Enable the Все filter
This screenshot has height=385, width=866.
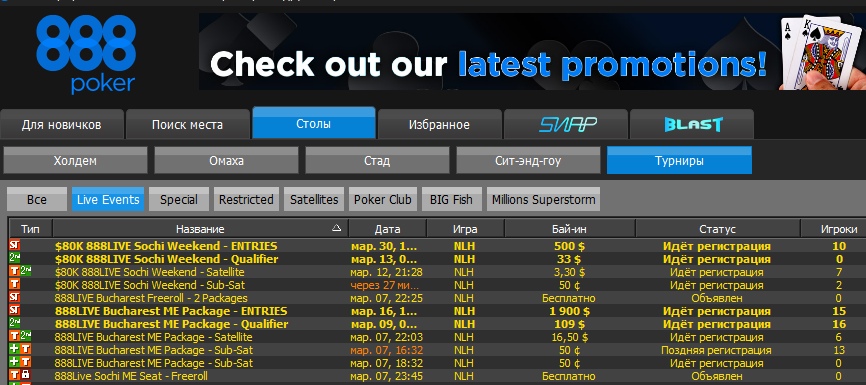point(37,199)
